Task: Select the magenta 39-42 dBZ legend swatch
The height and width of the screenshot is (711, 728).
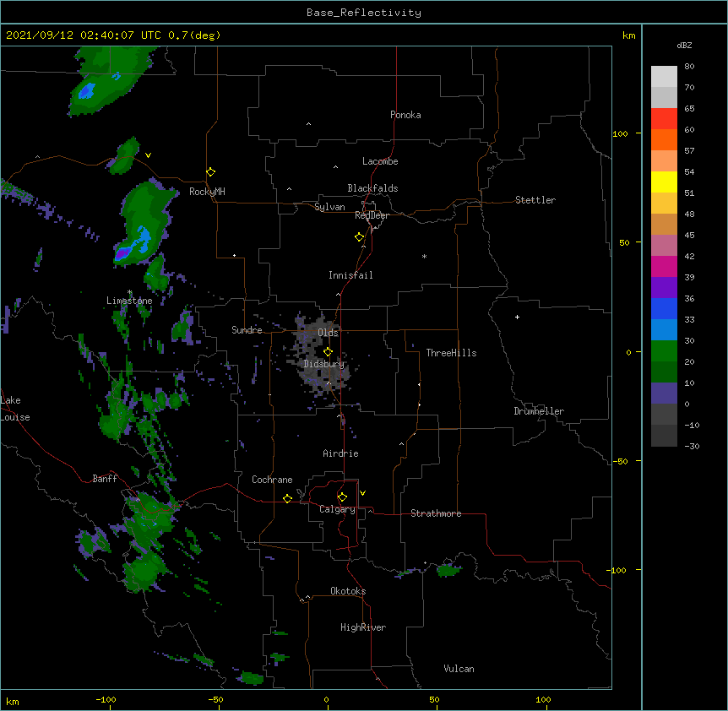Action: click(x=664, y=266)
